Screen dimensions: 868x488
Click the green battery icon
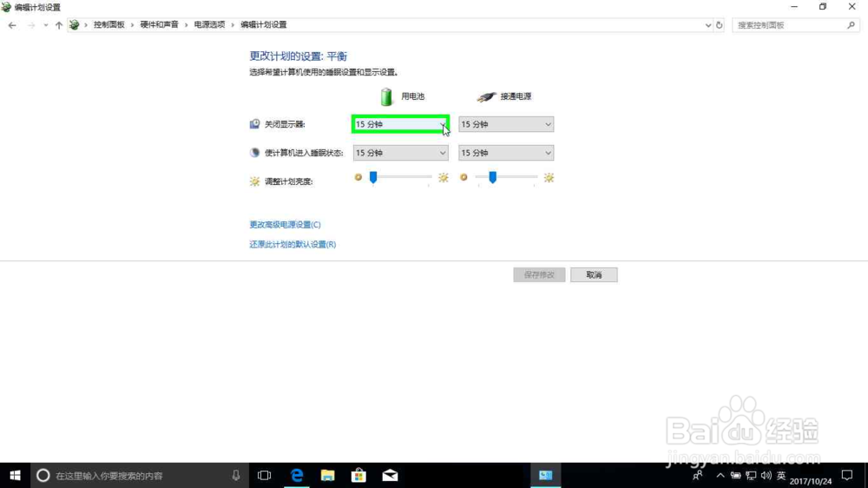tap(386, 96)
